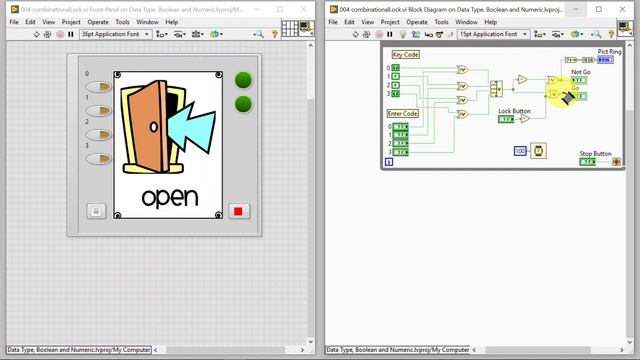Open 36pt Application Font dropdown

coord(115,34)
